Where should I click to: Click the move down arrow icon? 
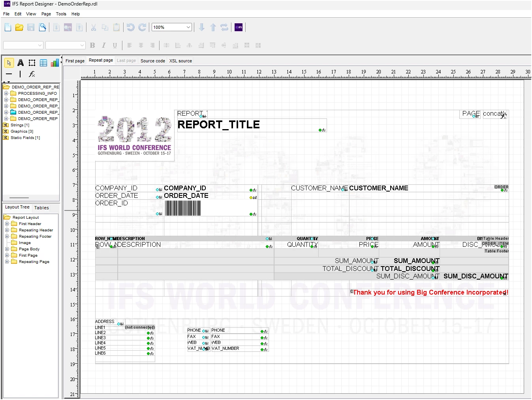(201, 27)
